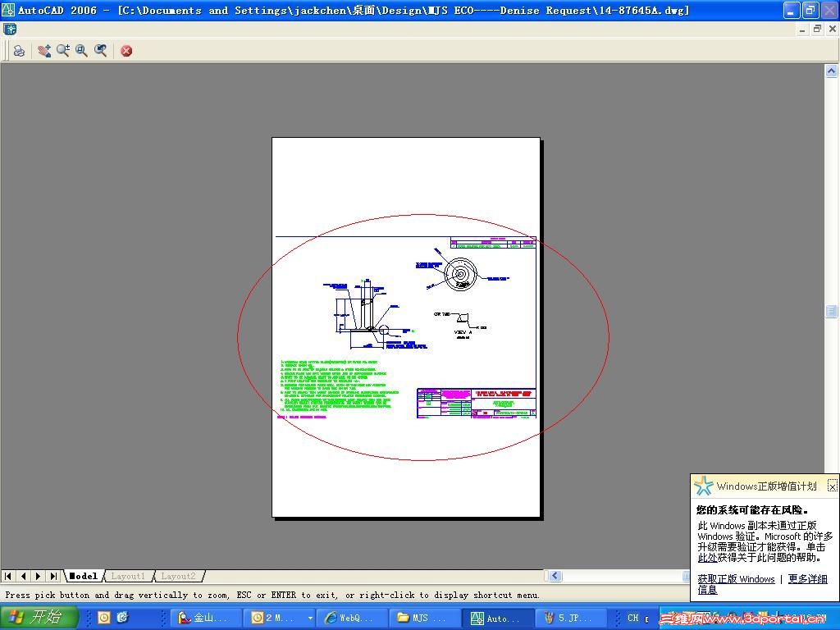Open the Auto... AutoCAD taskbar button
840x630 pixels.
pyautogui.click(x=500, y=619)
